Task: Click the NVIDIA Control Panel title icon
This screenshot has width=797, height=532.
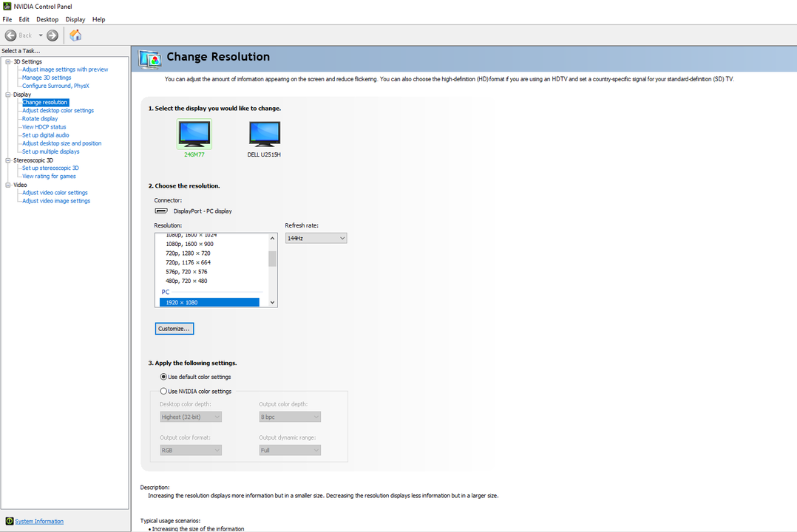Action: (7, 6)
